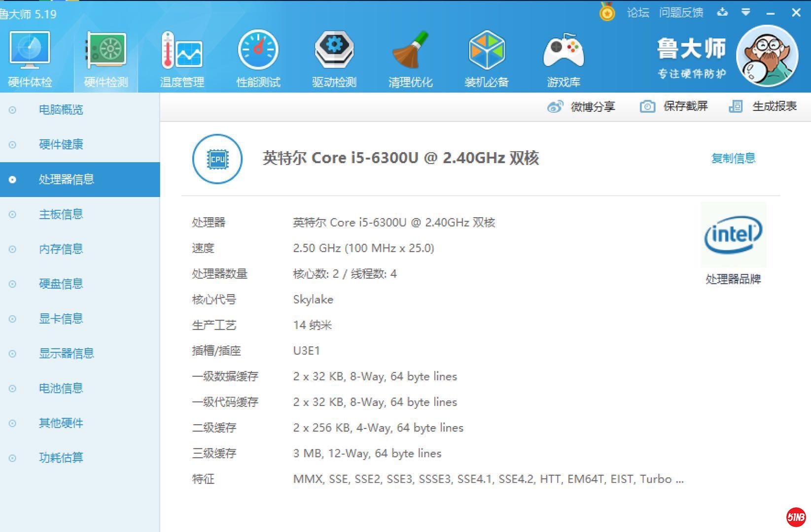Click the 装机必备 cube icon
811x532 pixels.
click(486, 51)
